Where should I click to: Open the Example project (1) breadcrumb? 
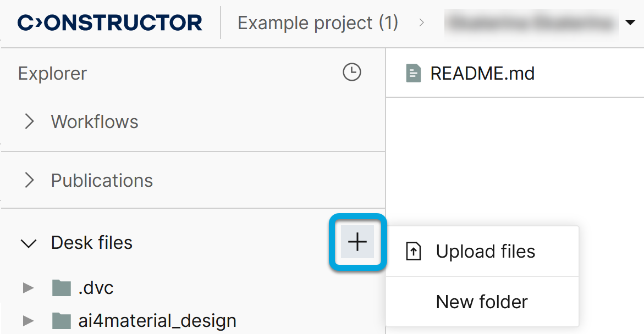point(317,23)
